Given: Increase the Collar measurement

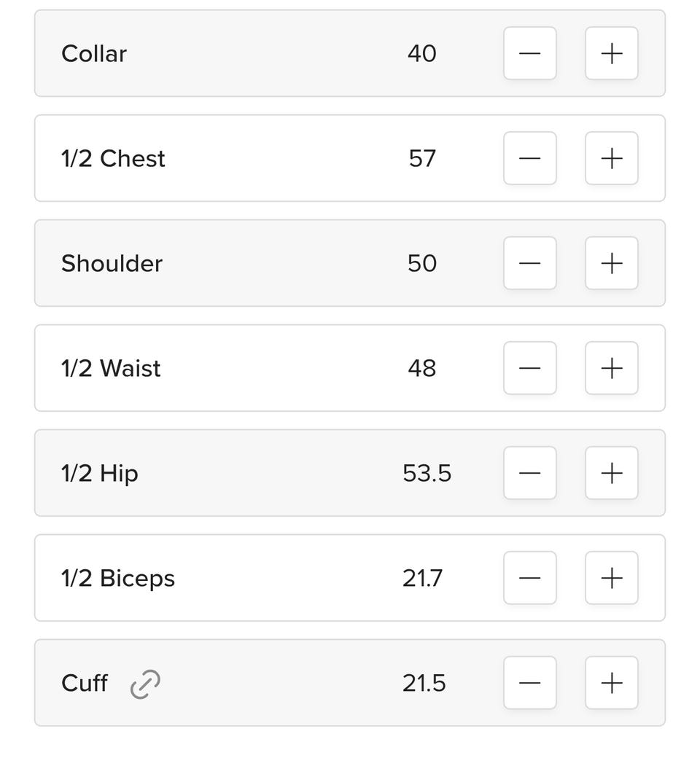Looking at the screenshot, I should (612, 53).
